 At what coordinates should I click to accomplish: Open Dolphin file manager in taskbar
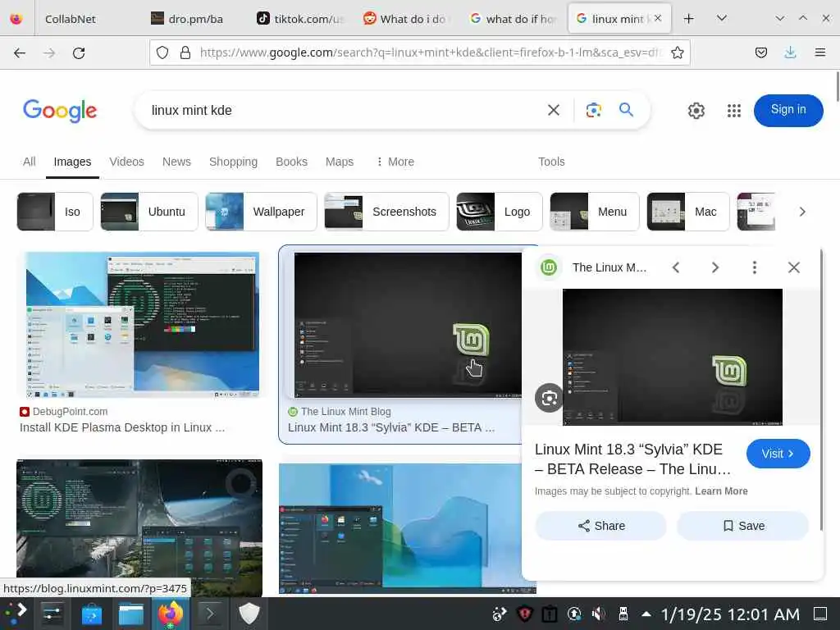coord(130,614)
